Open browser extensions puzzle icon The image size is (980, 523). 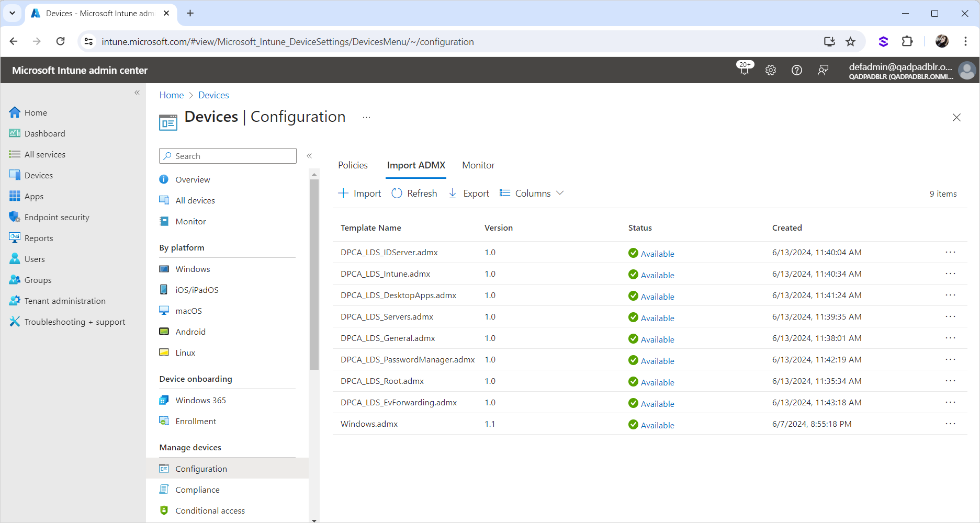pyautogui.click(x=907, y=41)
